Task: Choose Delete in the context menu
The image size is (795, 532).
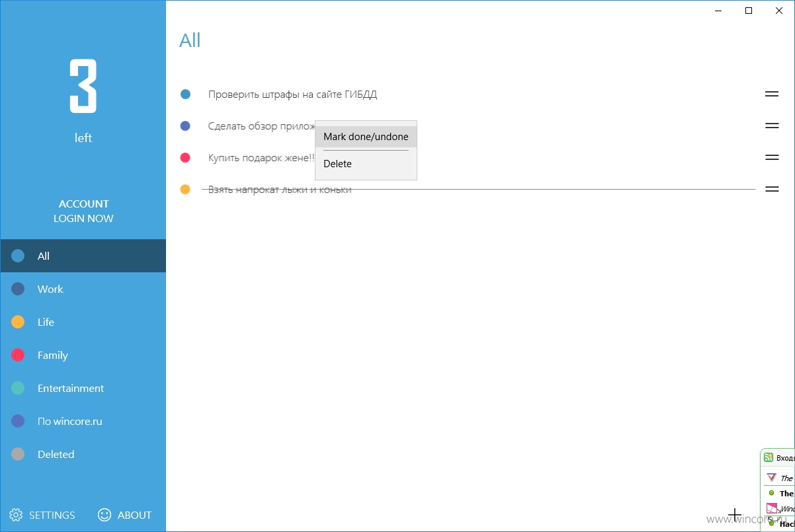Action: click(x=366, y=164)
